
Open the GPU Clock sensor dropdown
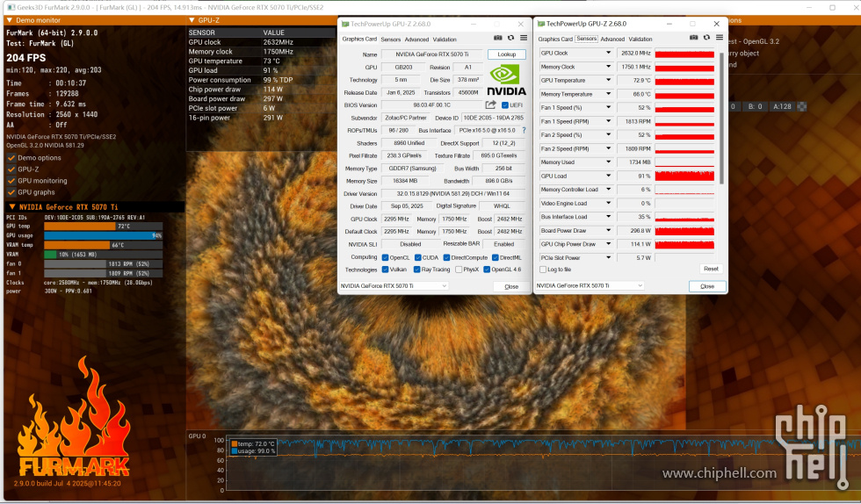click(608, 53)
